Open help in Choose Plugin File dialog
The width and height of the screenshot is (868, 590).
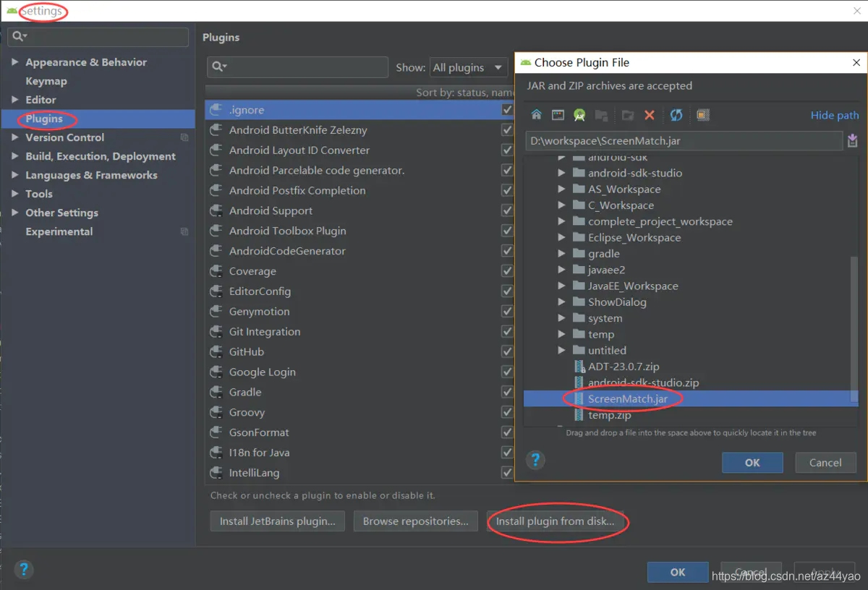[x=535, y=459]
